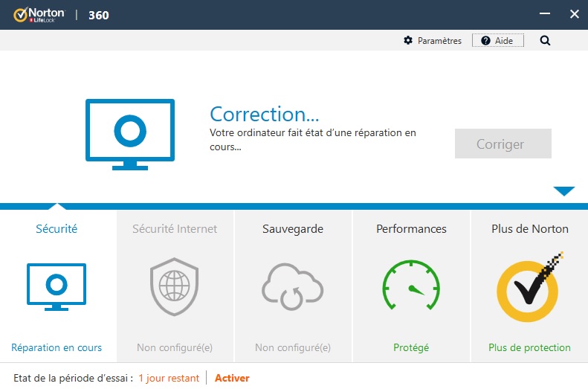The image size is (588, 389).
Task: Click the Norton LifeLock logo
Action: click(39, 15)
